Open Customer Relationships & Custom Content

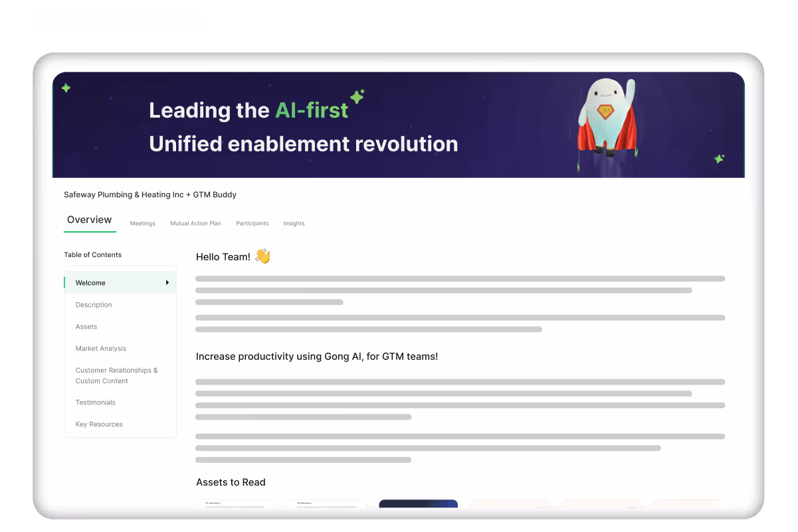click(116, 376)
